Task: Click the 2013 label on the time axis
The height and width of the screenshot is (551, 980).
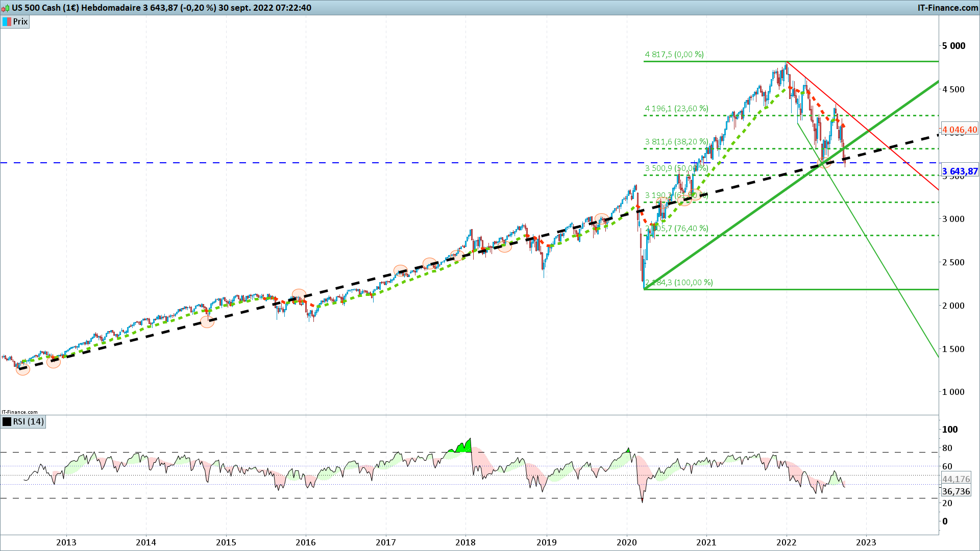Action: 66,542
